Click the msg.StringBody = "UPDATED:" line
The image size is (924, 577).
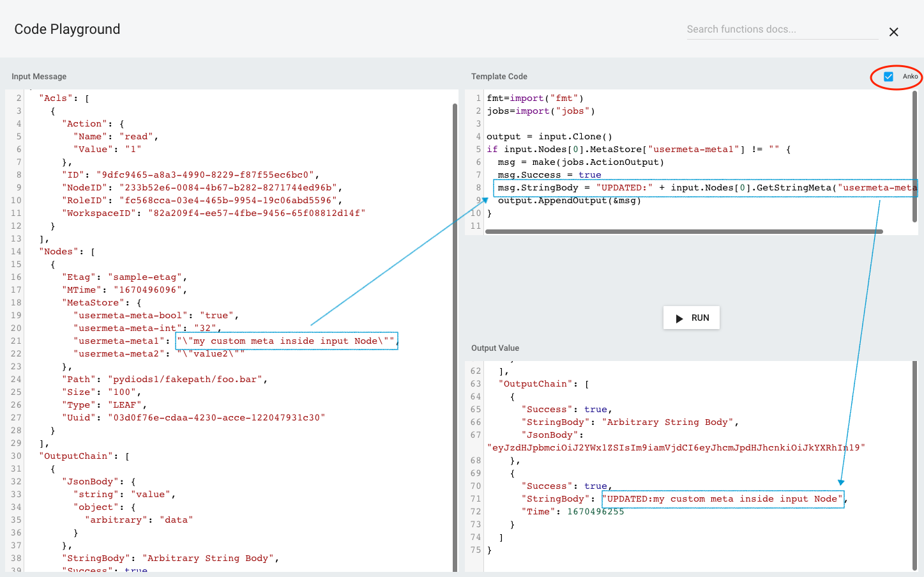[x=706, y=188]
